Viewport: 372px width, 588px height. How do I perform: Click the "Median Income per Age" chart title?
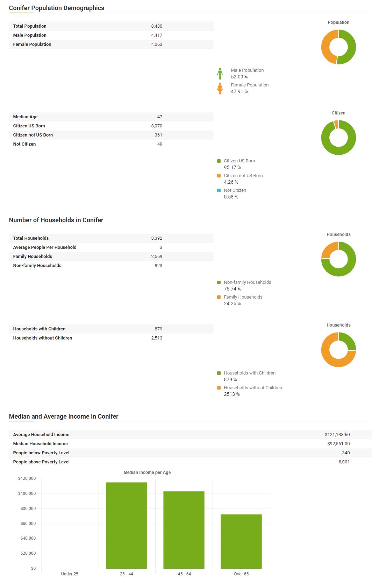(x=147, y=472)
